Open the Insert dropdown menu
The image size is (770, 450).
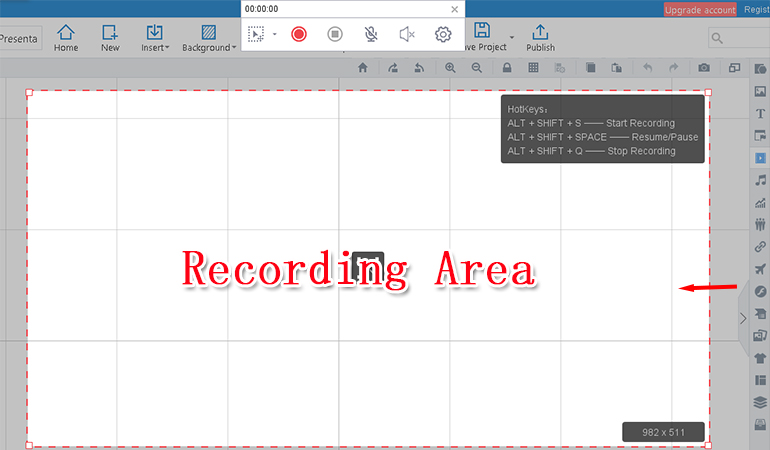155,38
